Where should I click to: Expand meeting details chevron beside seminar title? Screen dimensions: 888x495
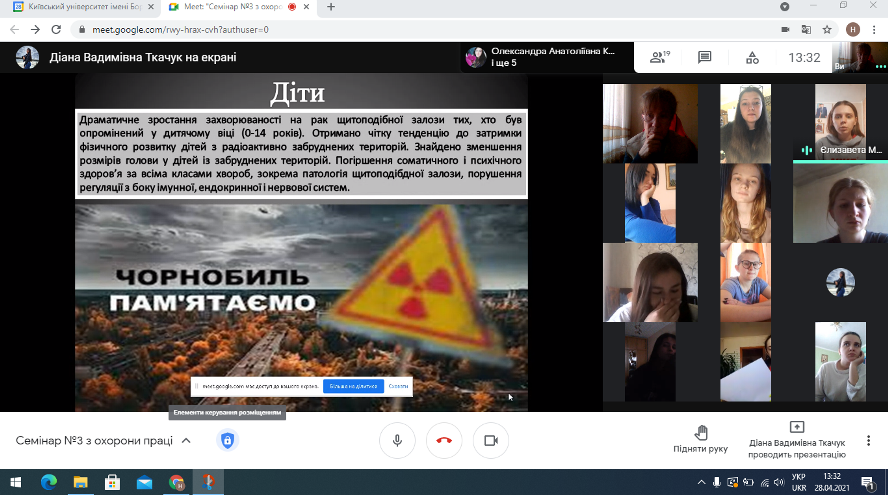click(186, 441)
